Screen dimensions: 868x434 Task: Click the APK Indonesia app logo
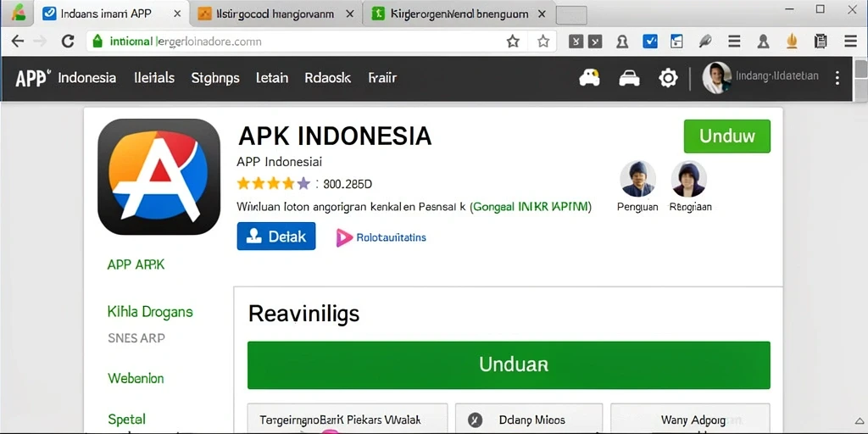click(159, 176)
